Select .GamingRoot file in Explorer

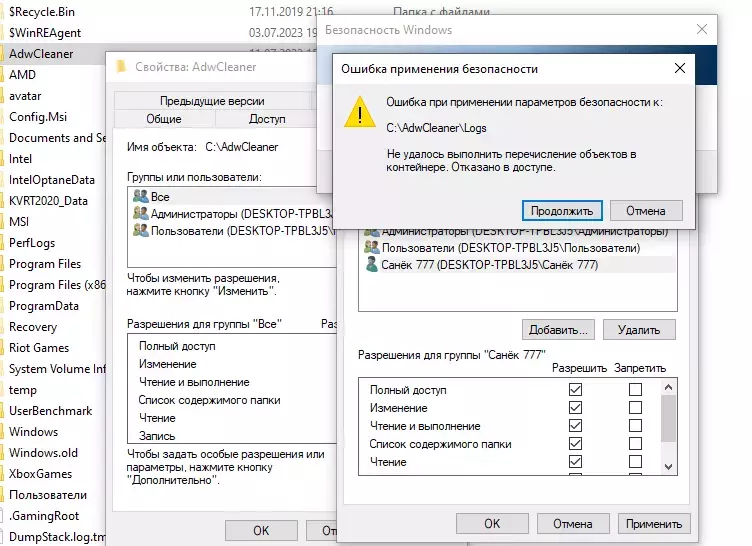coord(44,516)
